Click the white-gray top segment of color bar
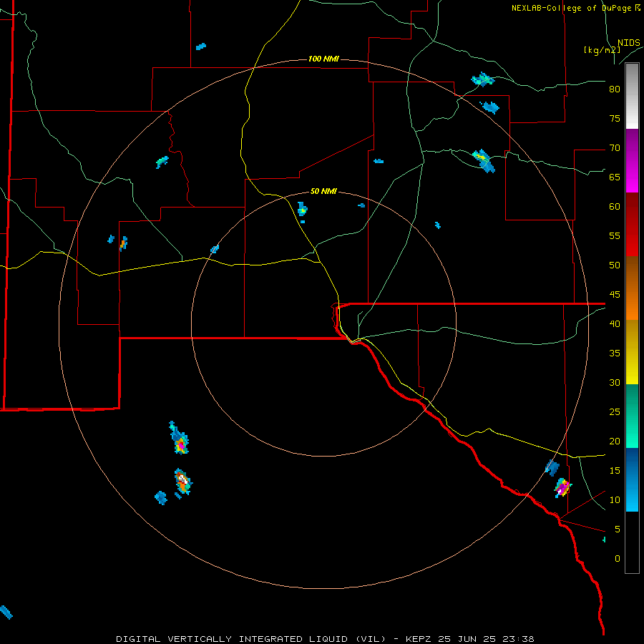This screenshot has height=644, width=644. (632, 97)
